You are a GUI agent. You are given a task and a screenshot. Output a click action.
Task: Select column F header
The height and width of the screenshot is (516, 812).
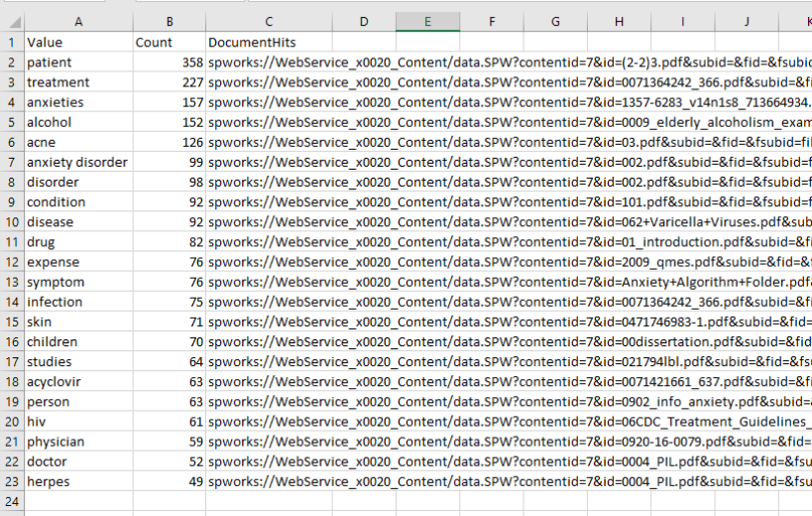click(x=492, y=22)
